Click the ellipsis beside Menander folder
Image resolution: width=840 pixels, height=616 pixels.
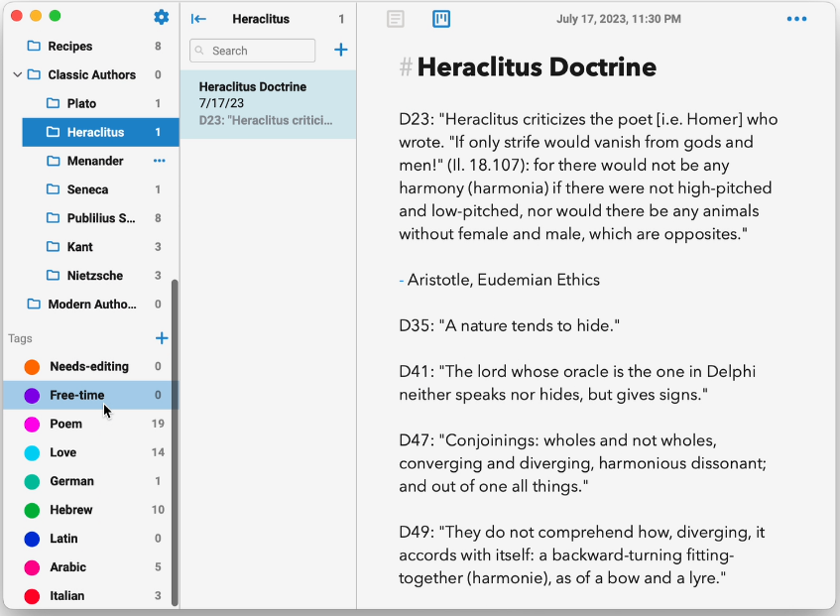[x=159, y=161]
